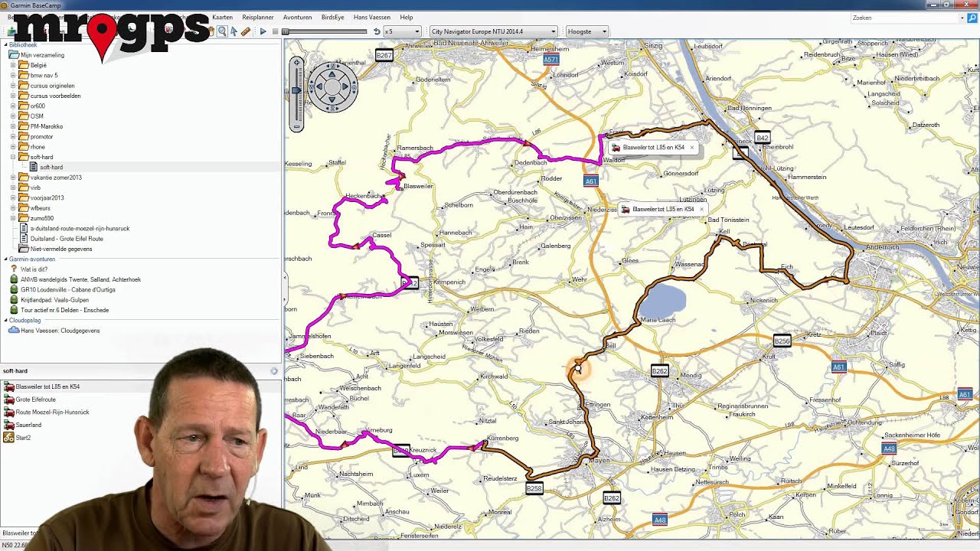Viewport: 980px width, 551px height.
Task: Expand the bmw nav 5 folder
Action: point(13,75)
